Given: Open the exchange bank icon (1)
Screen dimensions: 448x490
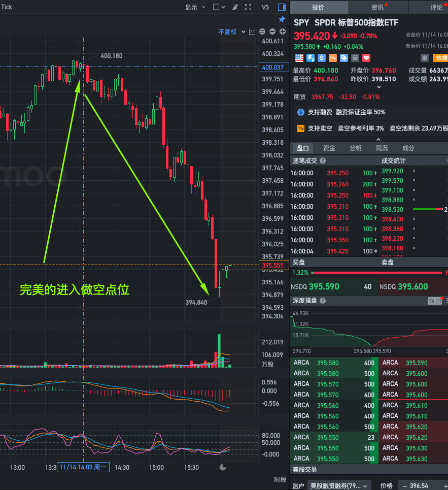Looking at the screenshot, I should 435,301.
